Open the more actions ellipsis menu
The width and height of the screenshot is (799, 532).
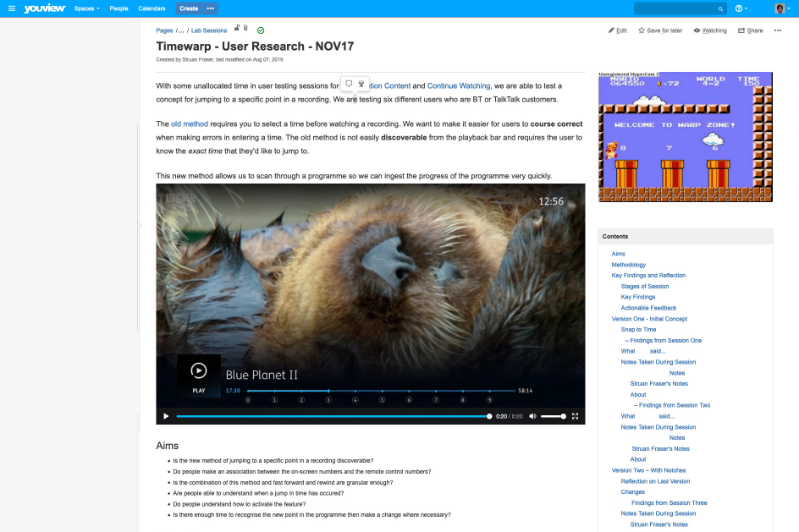point(778,30)
